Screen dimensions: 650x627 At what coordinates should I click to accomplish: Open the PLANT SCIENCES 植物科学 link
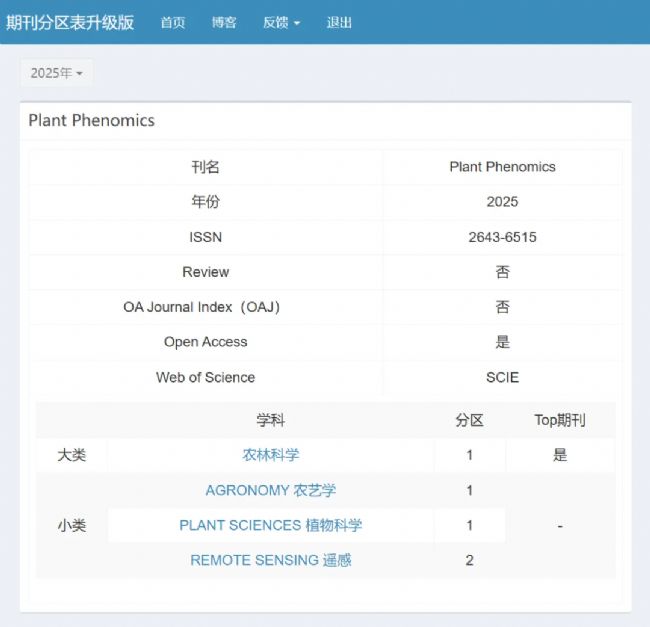(x=270, y=525)
